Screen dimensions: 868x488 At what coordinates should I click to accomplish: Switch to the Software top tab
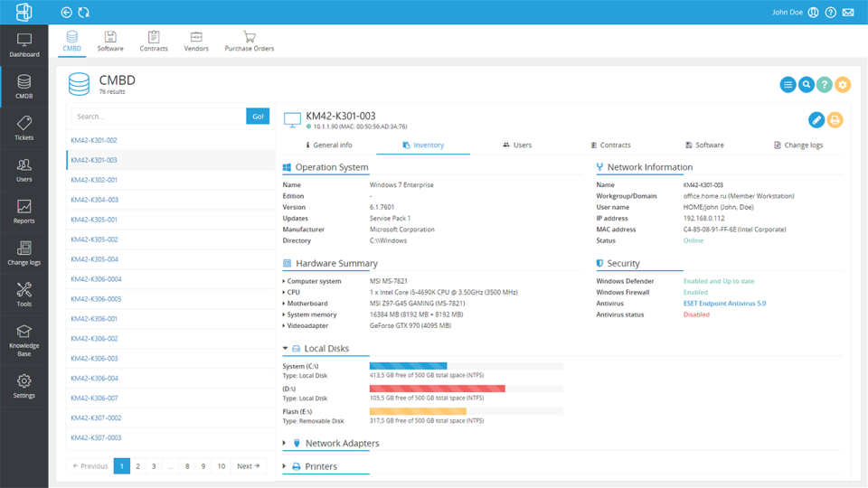[x=110, y=42]
